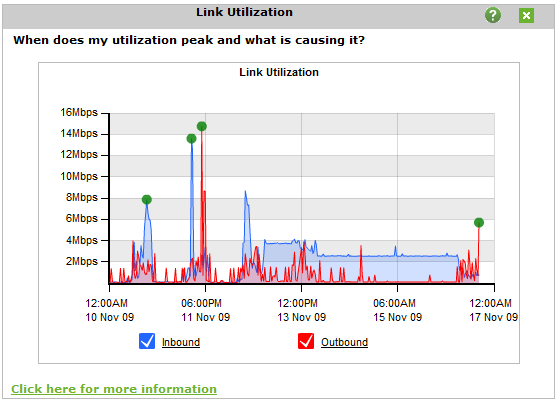The height and width of the screenshot is (401, 559).
Task: Click the Outbound legend link
Action: click(344, 342)
